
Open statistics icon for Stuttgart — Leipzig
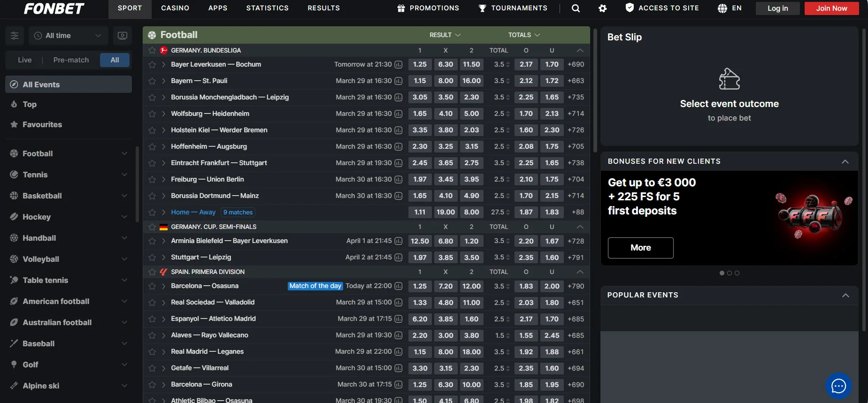click(x=399, y=258)
